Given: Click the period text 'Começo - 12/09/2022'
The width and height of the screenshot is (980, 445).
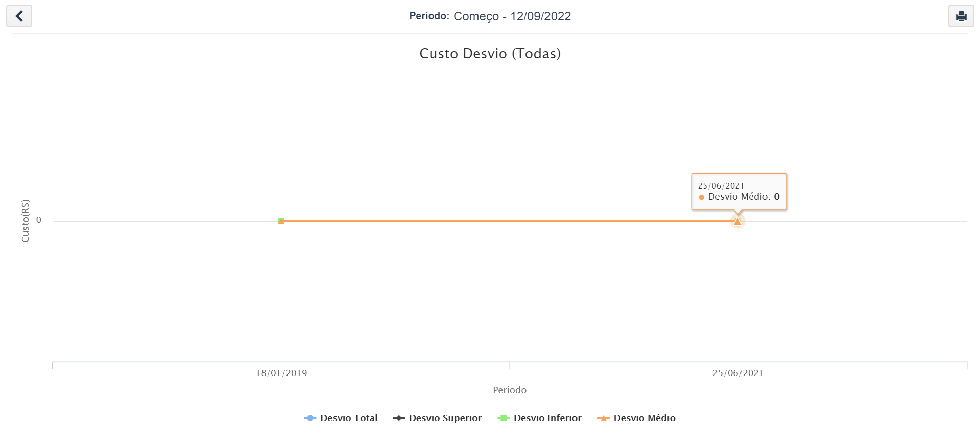Looking at the screenshot, I should [512, 16].
